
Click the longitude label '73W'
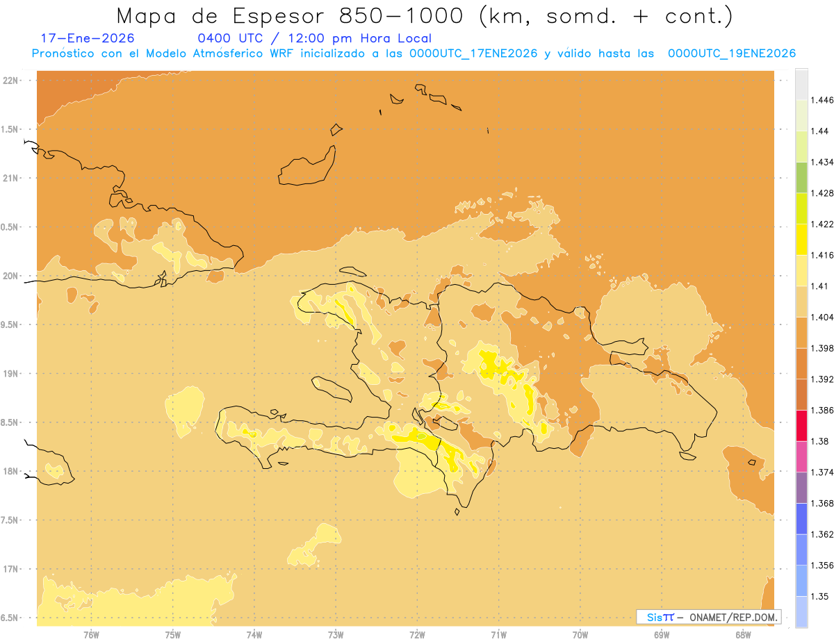336,634
